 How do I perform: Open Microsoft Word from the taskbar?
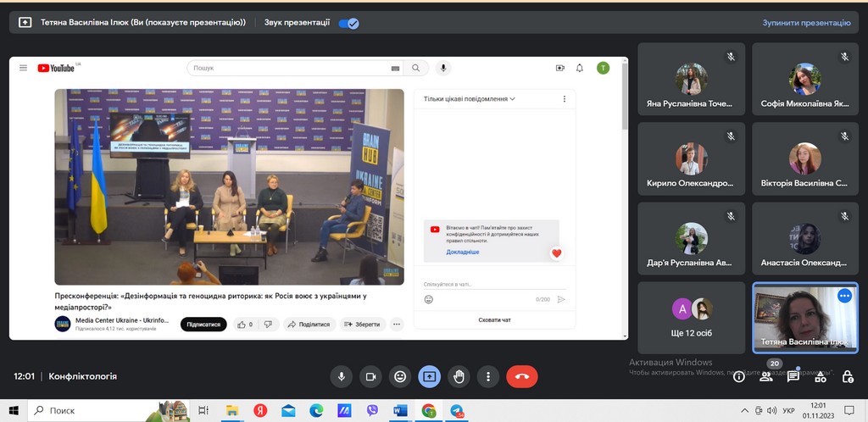tap(400, 410)
